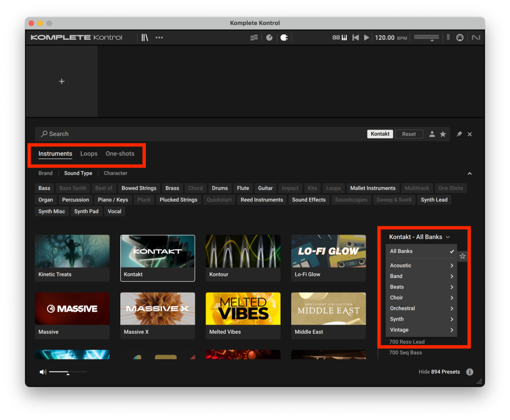Open the browser library icon
Image resolution: width=510 pixels, height=420 pixels.
click(145, 38)
